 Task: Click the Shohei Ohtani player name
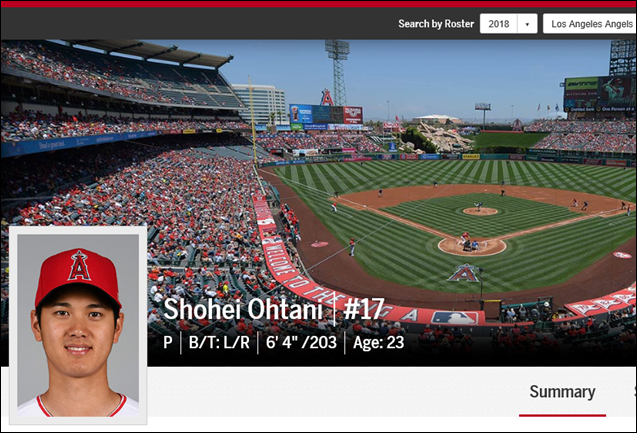click(x=243, y=309)
